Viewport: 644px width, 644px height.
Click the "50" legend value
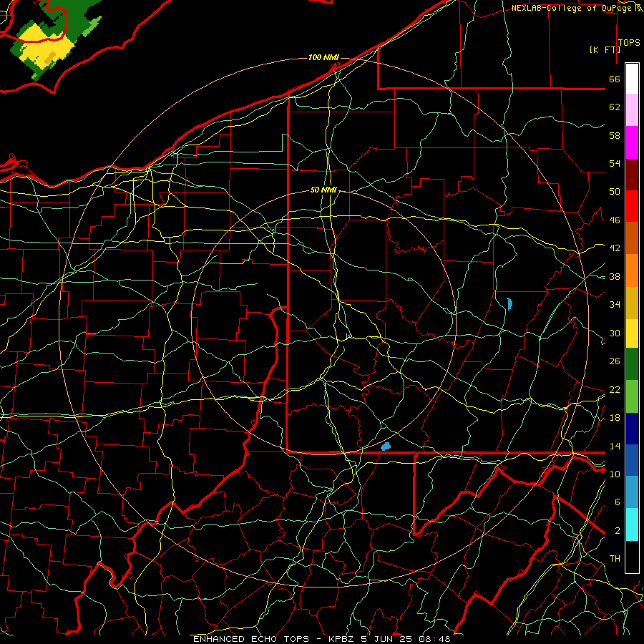(x=615, y=192)
